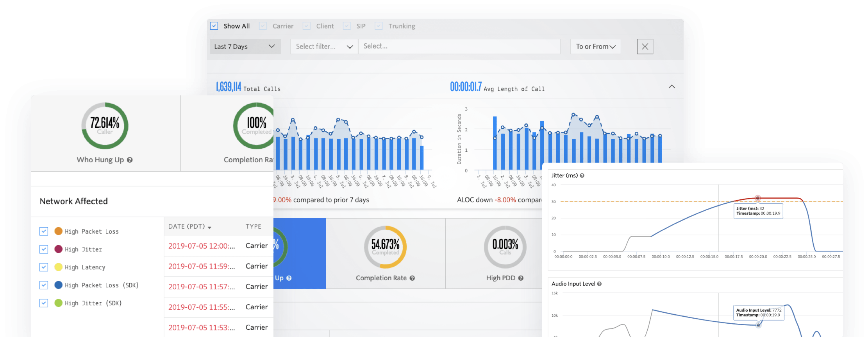Click green High Jitter (SDK) legend dot
The image size is (868, 337).
pos(58,303)
